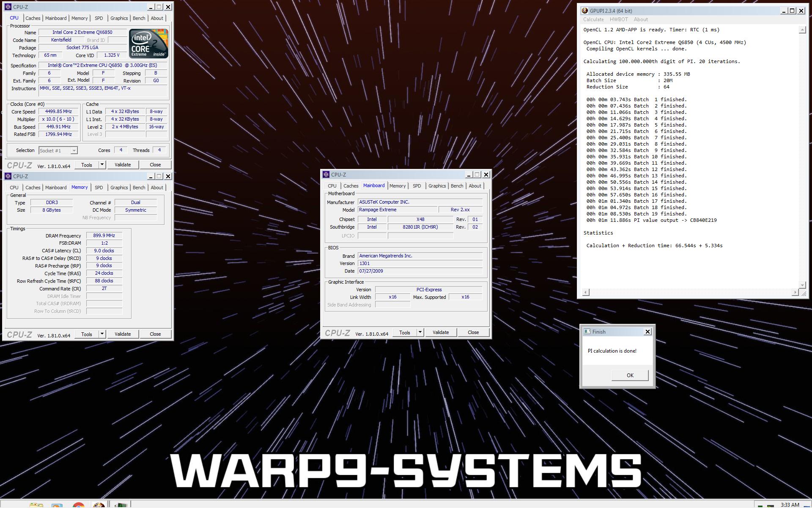Click the Command Rate value '2T'
The image size is (812, 508).
(x=104, y=289)
